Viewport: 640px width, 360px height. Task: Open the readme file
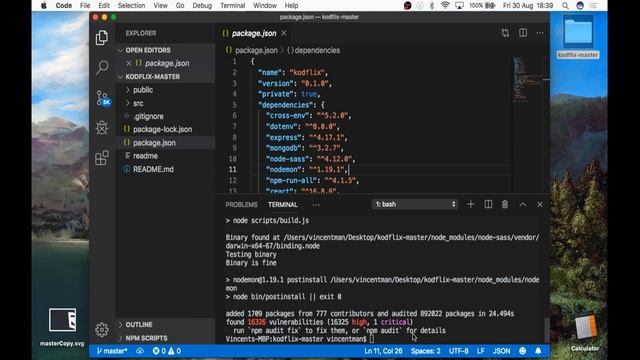click(x=165, y=156)
